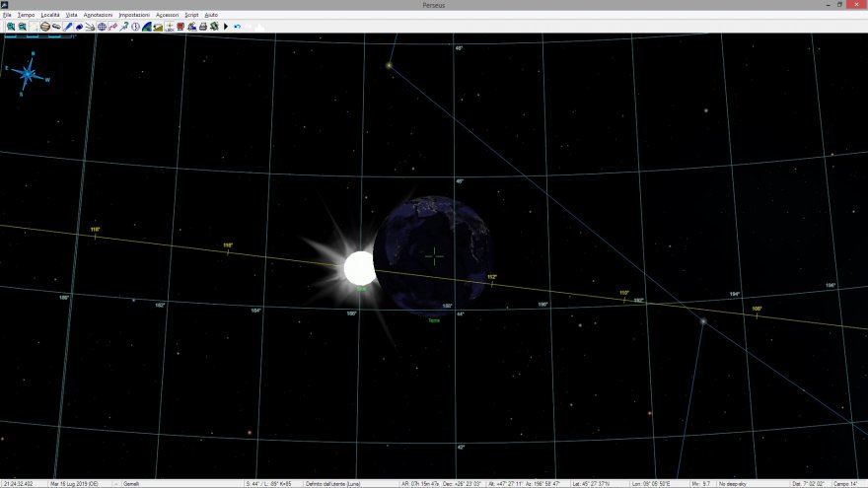Viewport: 868px width, 488px height.
Task: Toggle the constellation lines toolbar icon
Action: [112, 27]
